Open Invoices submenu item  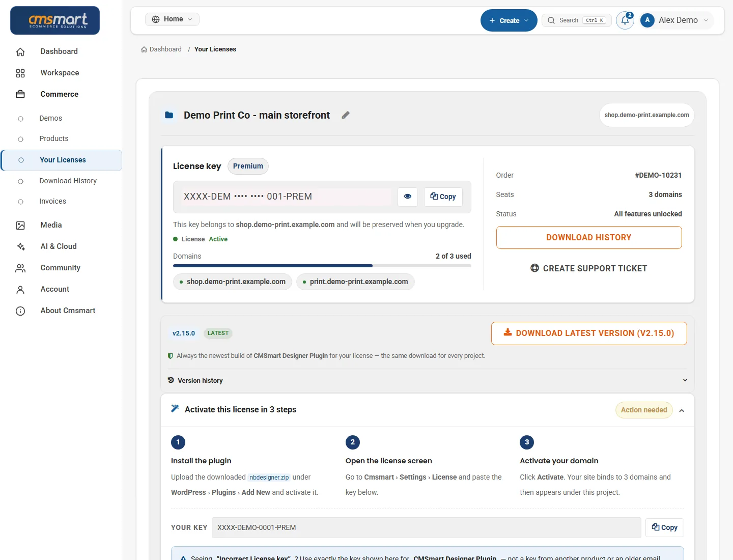point(52,201)
